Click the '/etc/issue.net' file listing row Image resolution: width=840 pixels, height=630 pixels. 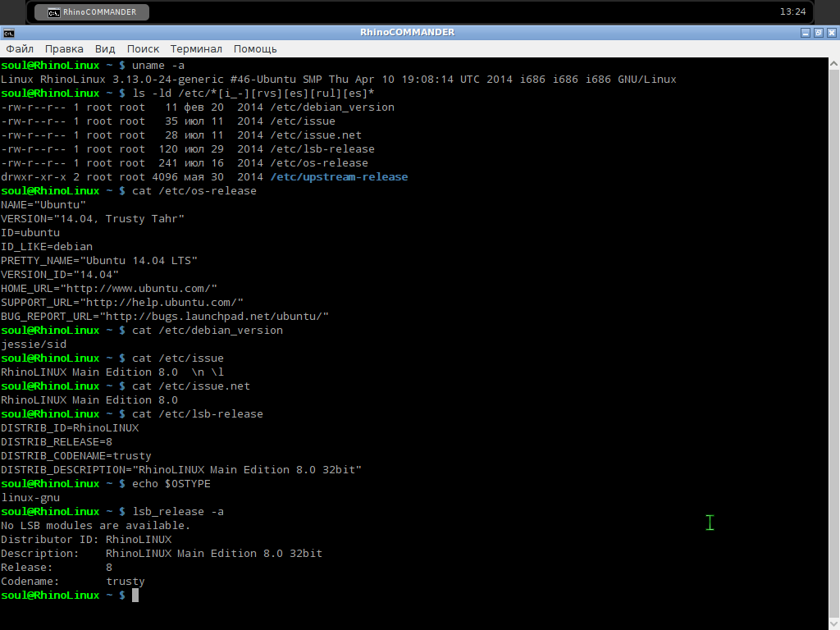pos(181,135)
